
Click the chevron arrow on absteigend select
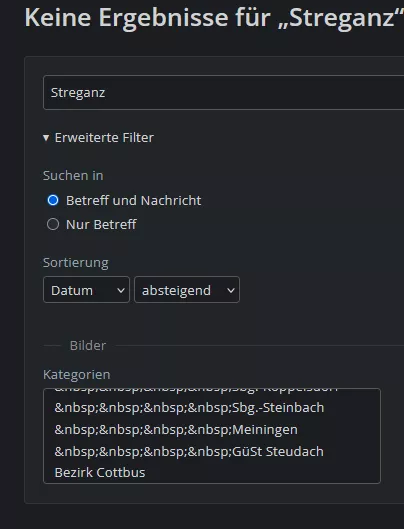(x=231, y=290)
